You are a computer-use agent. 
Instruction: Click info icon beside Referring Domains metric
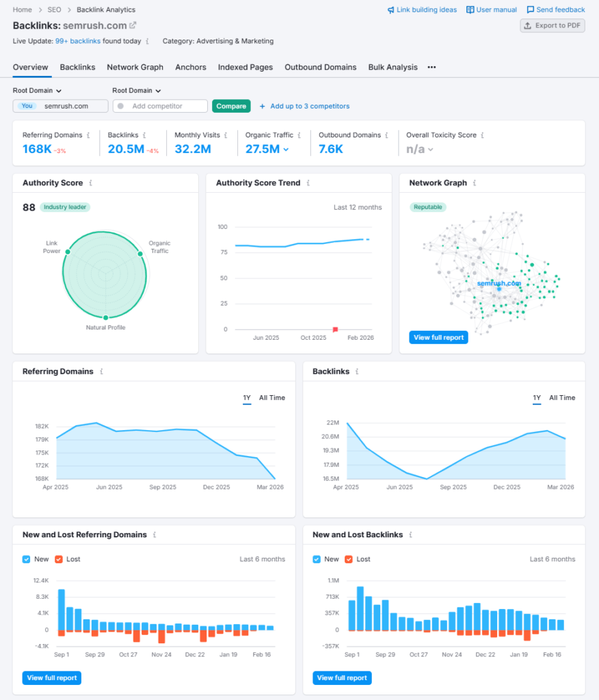[x=88, y=135]
